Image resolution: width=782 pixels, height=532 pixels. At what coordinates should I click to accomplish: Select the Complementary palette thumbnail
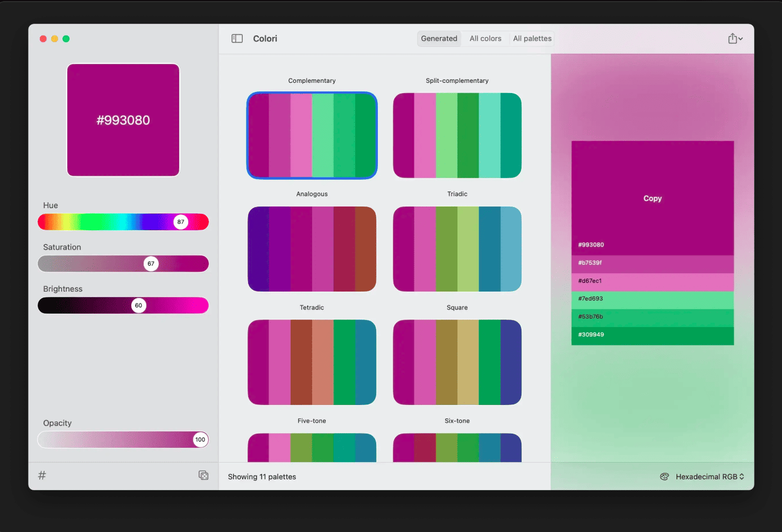(312, 136)
